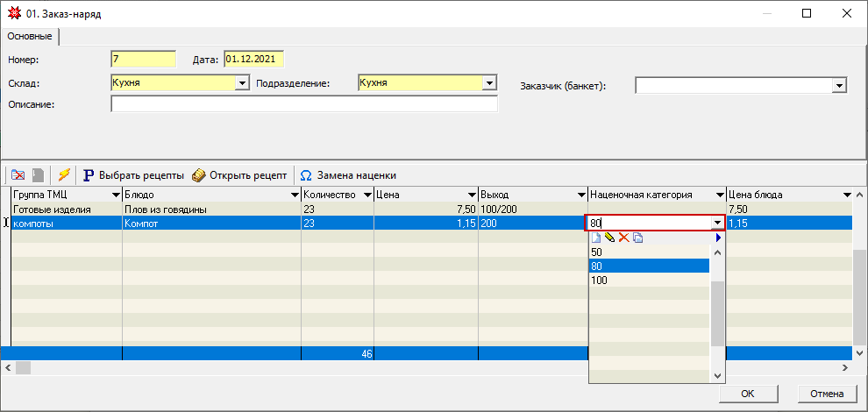This screenshot has height=412, width=868.
Task: Open recipe via 'Открыть рецепт'
Action: (239, 175)
